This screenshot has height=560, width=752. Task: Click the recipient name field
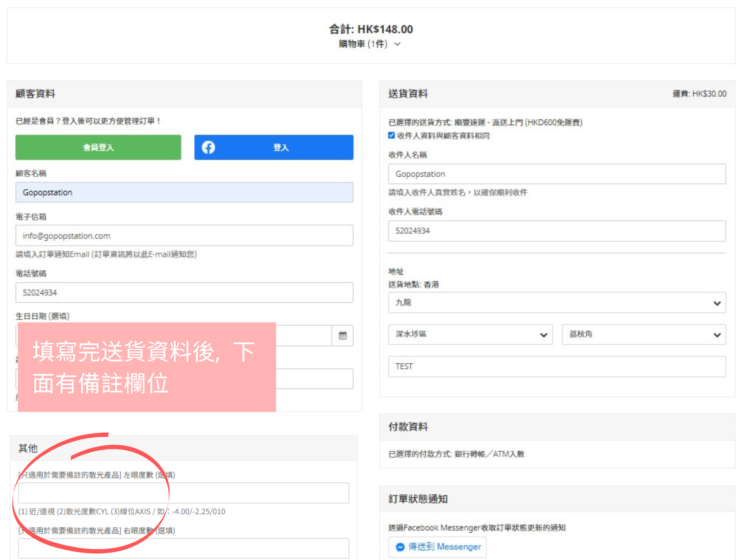point(556,174)
